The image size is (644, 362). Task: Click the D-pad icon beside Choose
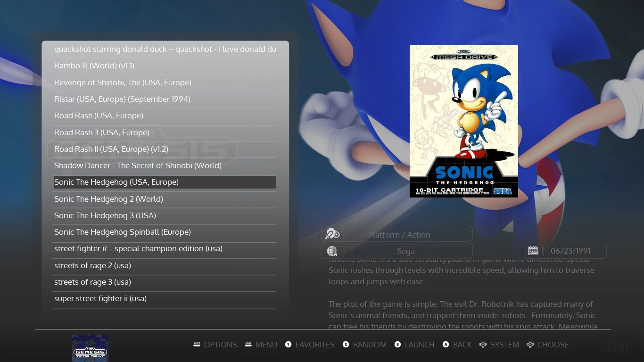coord(530,345)
